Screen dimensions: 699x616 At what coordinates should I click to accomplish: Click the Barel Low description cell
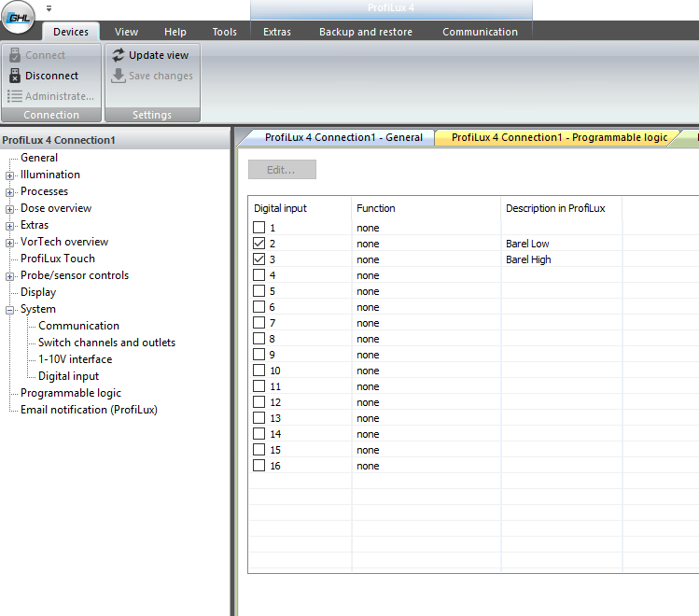562,244
